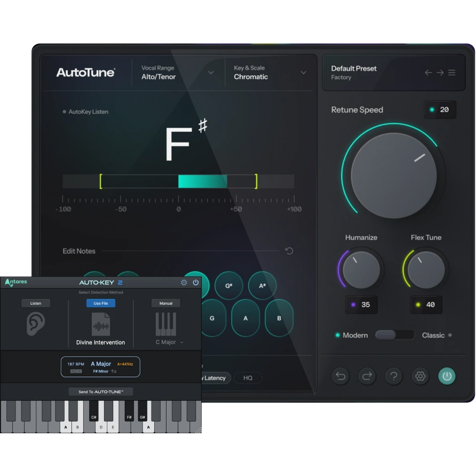Click the redo arrow in Auto-Tune
The width and height of the screenshot is (476, 476).
pos(367,376)
